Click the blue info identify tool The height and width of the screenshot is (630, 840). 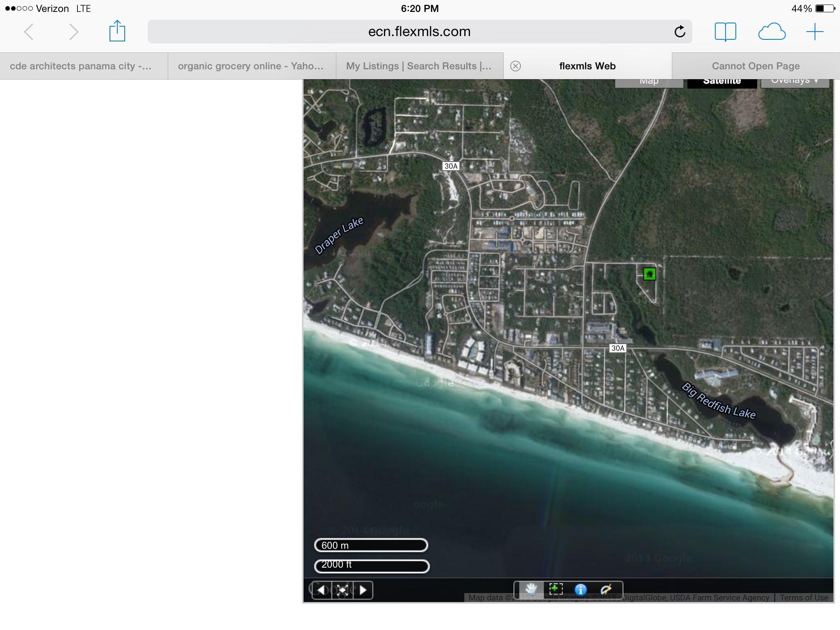pyautogui.click(x=580, y=589)
